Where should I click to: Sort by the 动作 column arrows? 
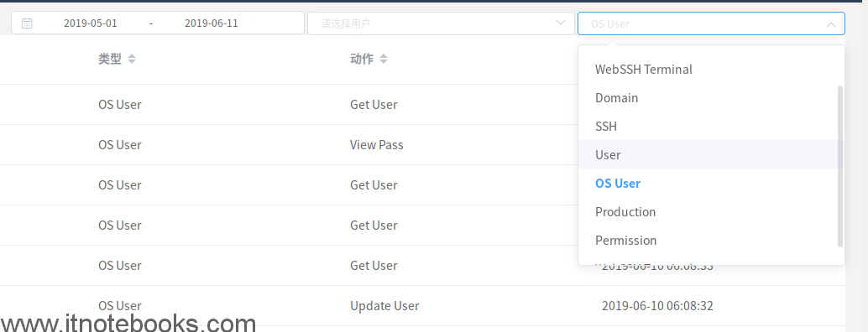(x=384, y=59)
